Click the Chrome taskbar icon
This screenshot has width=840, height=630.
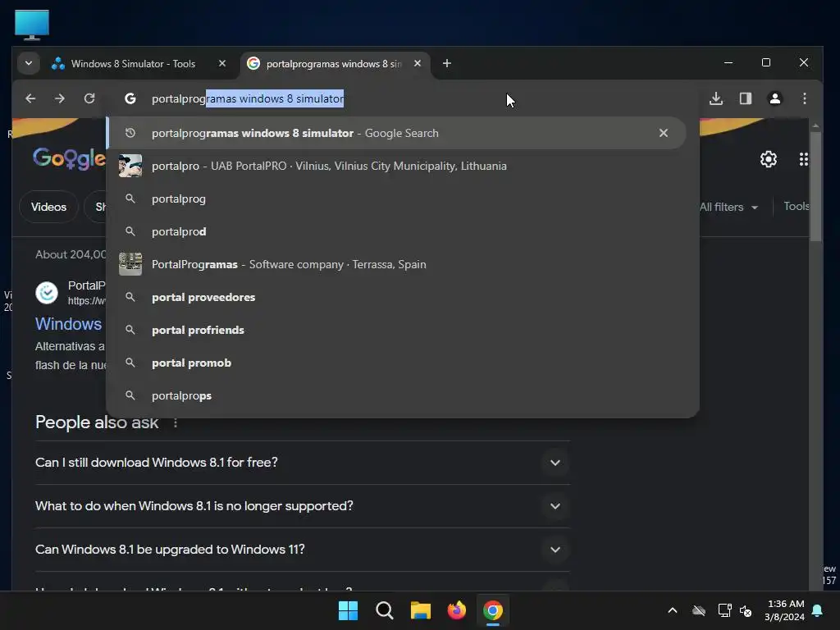point(493,610)
